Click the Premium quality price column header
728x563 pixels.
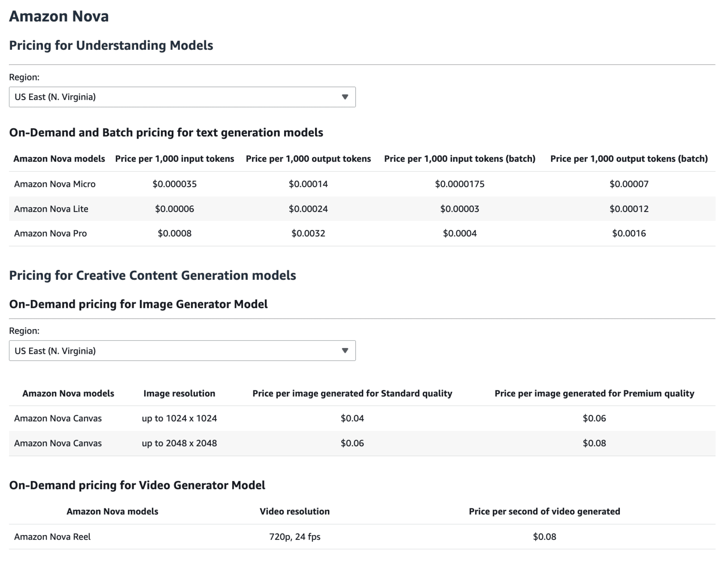coord(594,393)
